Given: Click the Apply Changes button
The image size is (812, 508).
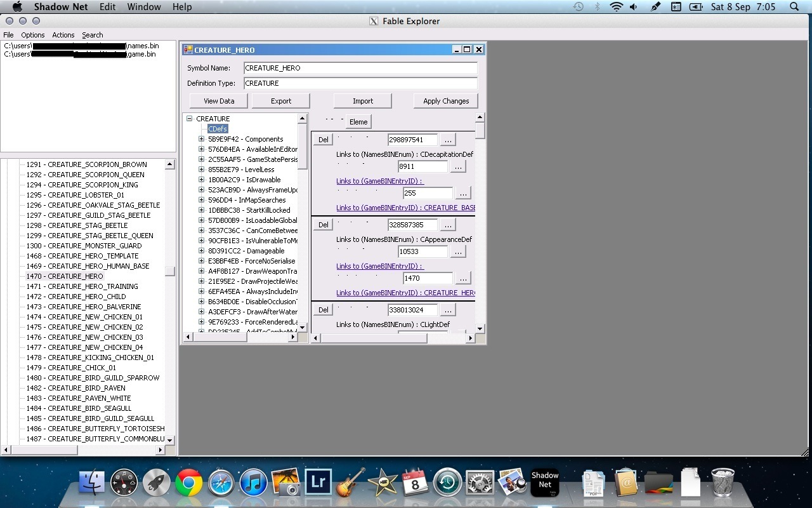Looking at the screenshot, I should (x=446, y=101).
